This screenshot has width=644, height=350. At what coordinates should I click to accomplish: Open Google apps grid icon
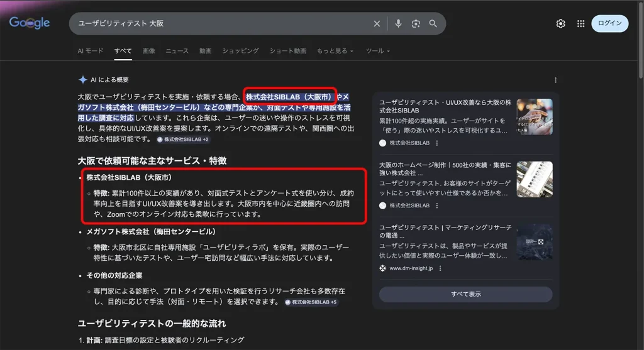tap(580, 24)
